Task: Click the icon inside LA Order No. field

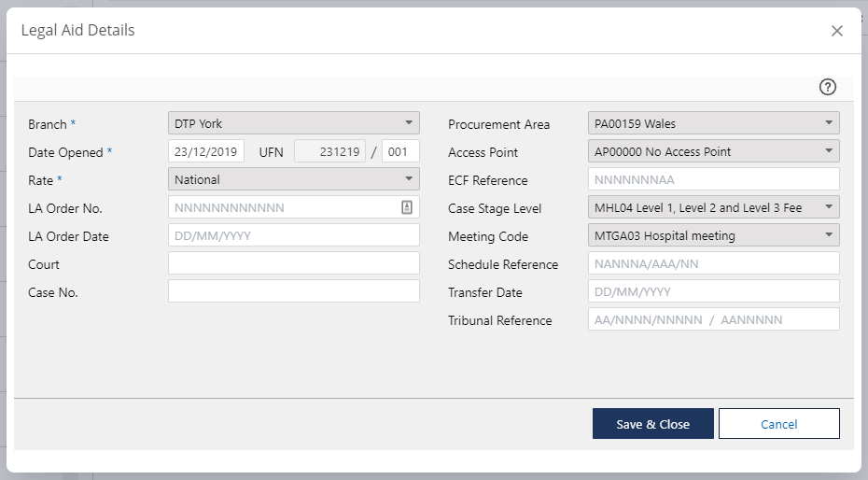Action: pos(407,207)
